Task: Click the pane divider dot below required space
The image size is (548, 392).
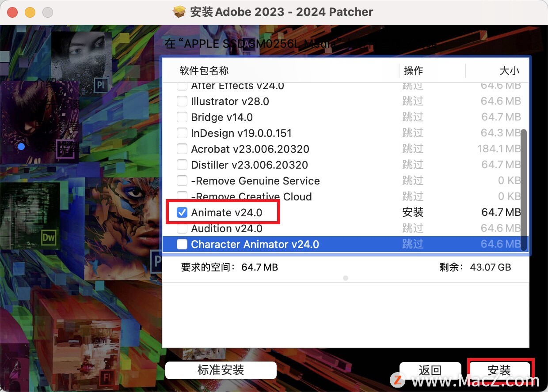Action: tap(346, 278)
